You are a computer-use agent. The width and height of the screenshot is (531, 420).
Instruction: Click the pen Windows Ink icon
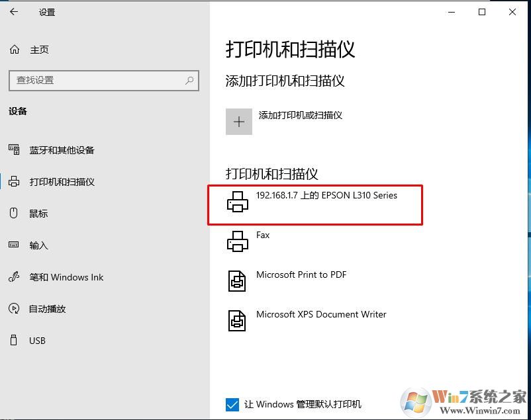tap(14, 277)
